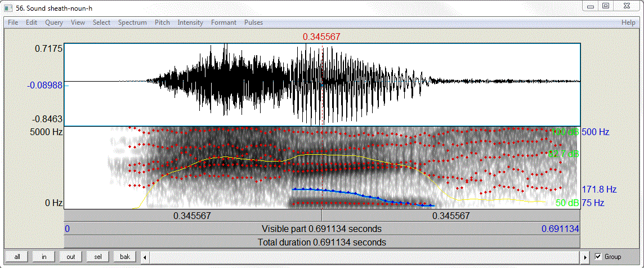Click the 'out' zoom button
The image size is (644, 268).
tap(71, 257)
